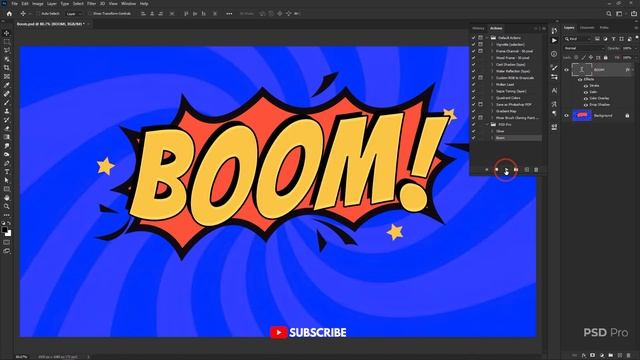Switch to the Channels tab
The image size is (640, 360).
click(x=587, y=28)
